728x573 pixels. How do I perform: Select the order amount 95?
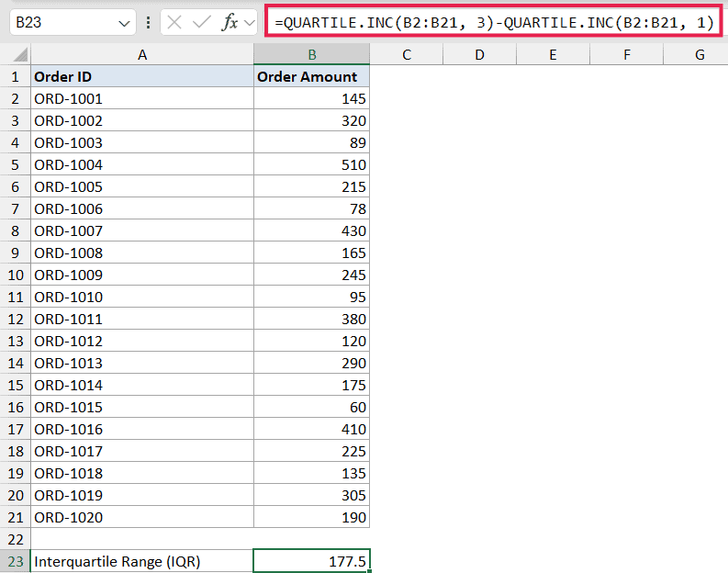coord(311,297)
